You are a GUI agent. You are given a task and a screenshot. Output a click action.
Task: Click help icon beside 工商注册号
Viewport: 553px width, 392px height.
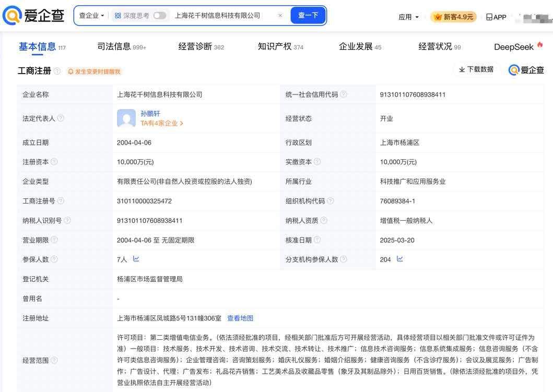(61, 200)
